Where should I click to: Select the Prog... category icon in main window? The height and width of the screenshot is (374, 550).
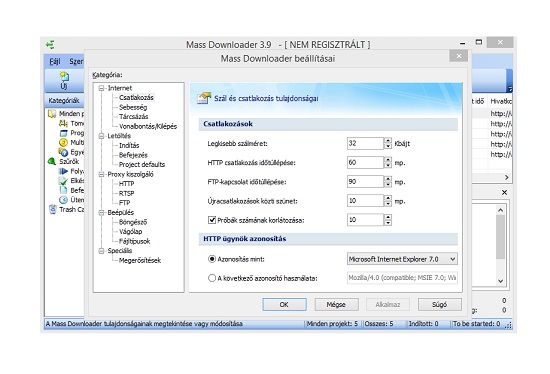[63, 133]
